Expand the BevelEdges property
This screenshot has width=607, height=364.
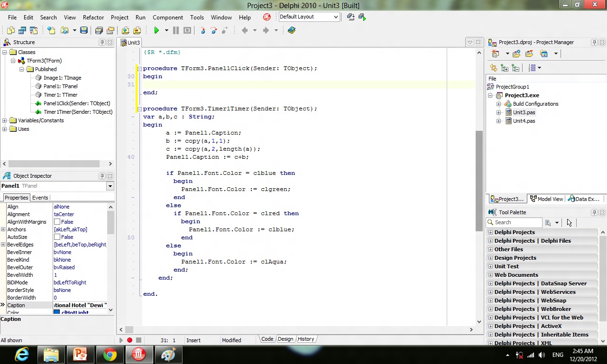(x=3, y=245)
